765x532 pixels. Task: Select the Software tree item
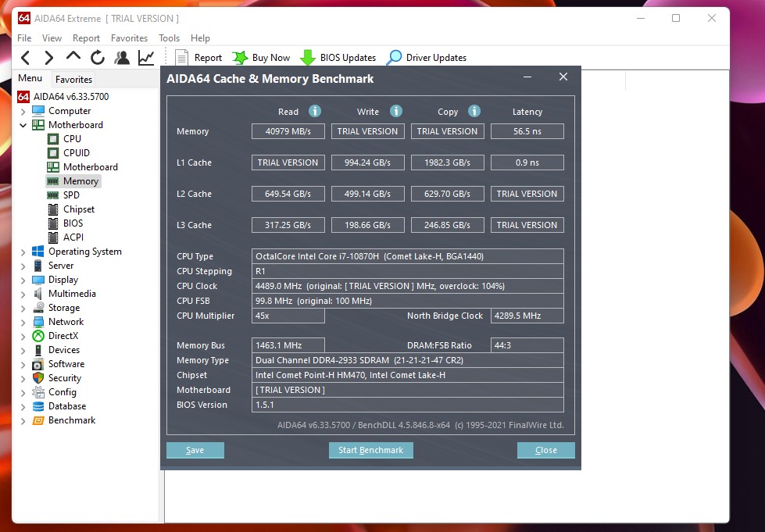click(66, 364)
